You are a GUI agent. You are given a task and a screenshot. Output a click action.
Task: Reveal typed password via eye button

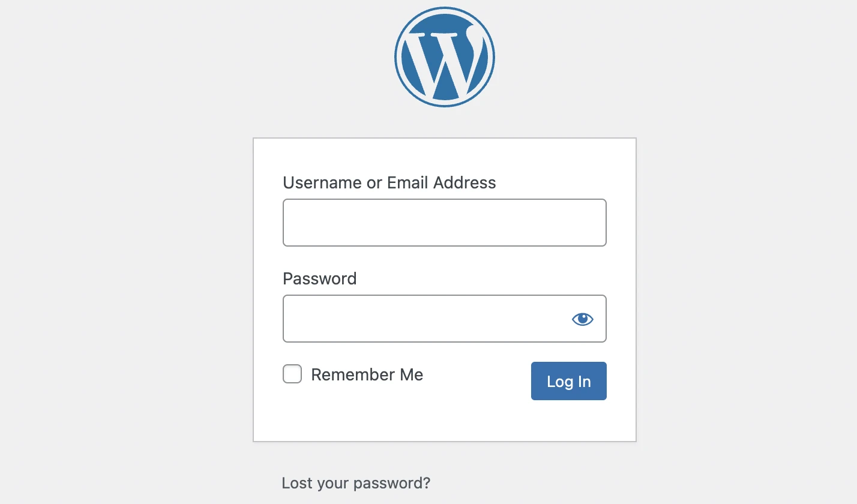click(582, 319)
